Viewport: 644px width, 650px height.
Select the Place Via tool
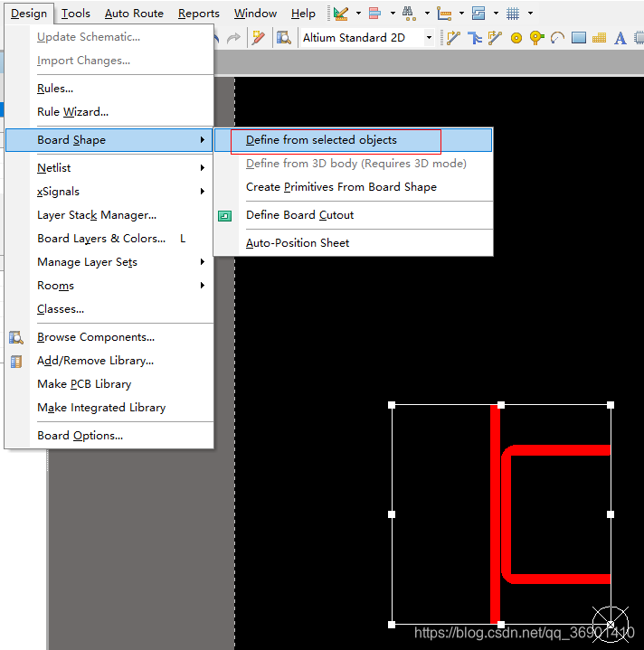[536, 38]
